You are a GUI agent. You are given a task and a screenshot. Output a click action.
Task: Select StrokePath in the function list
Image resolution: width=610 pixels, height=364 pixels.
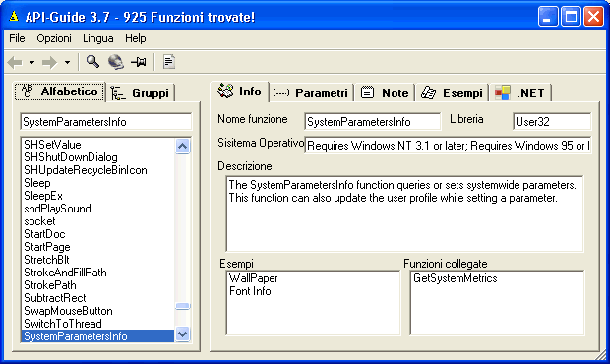click(98, 285)
